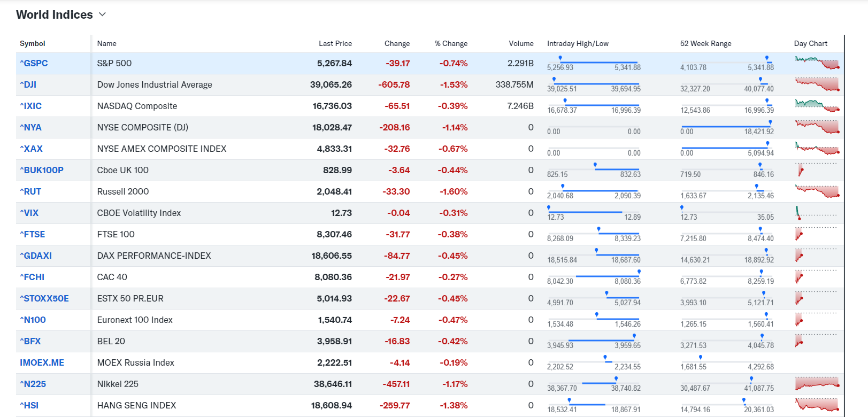Sort by the Symbol column header
868x417 pixels.
(x=33, y=43)
